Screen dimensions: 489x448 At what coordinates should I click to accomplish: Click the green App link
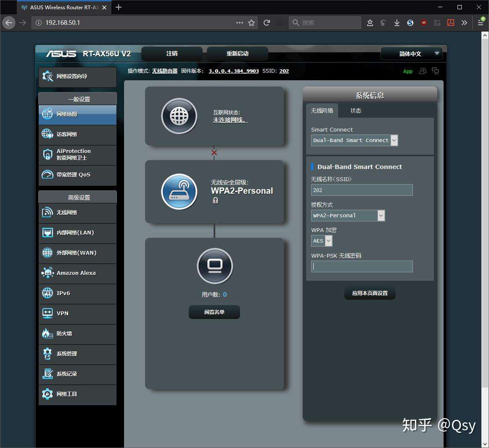point(407,71)
